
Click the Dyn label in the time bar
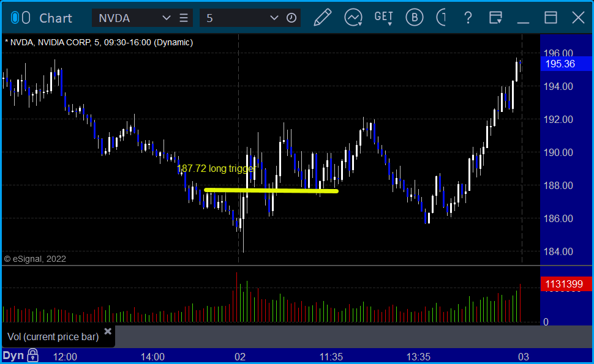(x=13, y=355)
